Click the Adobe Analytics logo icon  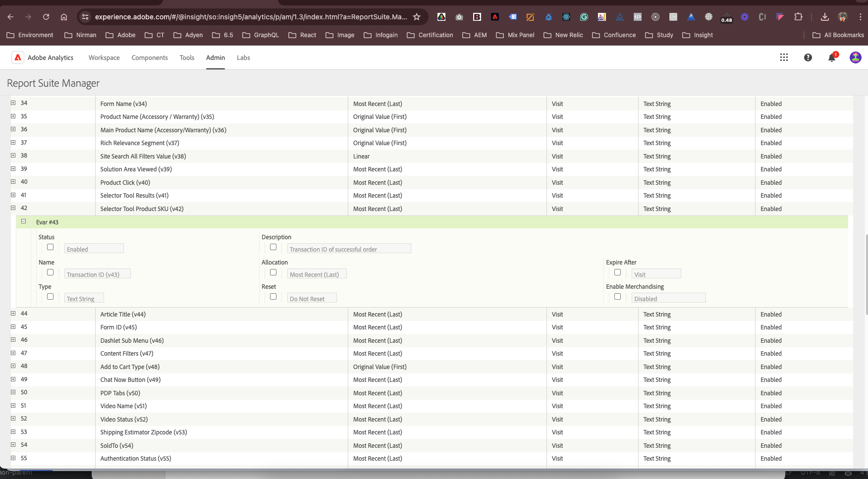pyautogui.click(x=18, y=57)
